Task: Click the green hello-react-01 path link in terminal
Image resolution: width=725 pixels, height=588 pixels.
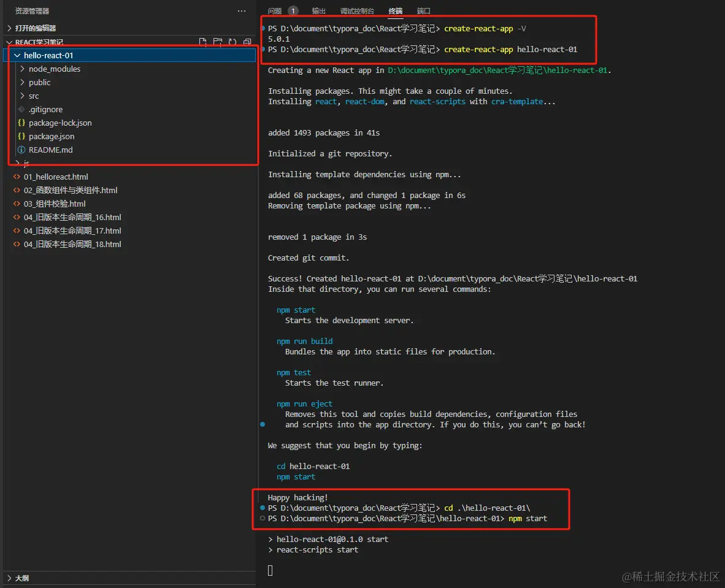Action: click(497, 71)
